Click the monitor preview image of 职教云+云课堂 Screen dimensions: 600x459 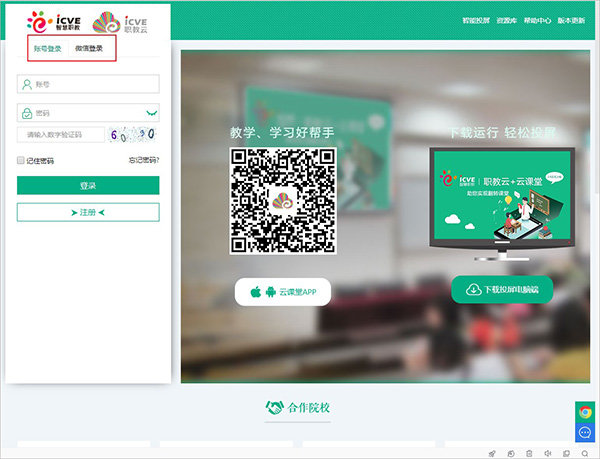(x=502, y=204)
